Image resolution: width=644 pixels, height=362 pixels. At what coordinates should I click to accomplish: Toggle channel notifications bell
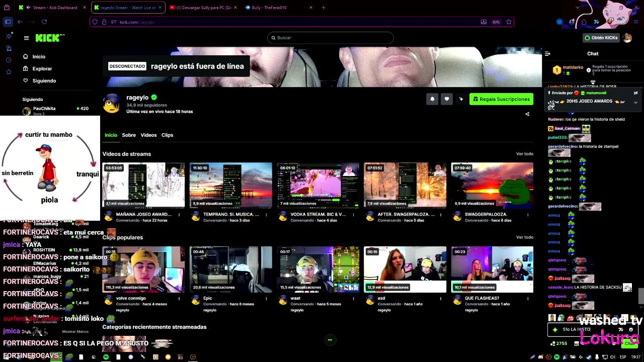pos(432,99)
